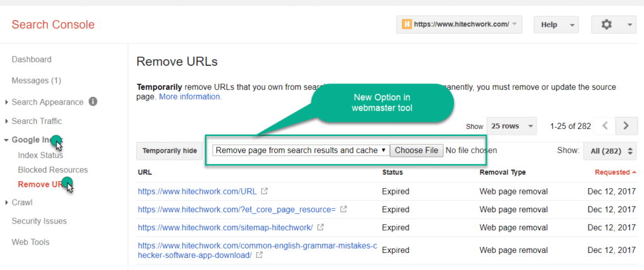Open external link icon for hitechwork.com/URL
This screenshot has width=644, height=270.
point(265,191)
